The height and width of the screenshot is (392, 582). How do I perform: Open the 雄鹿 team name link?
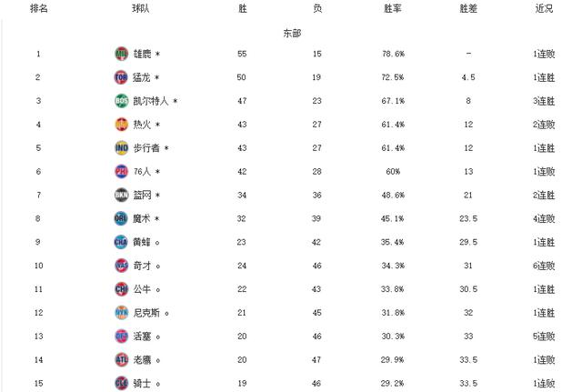point(142,55)
